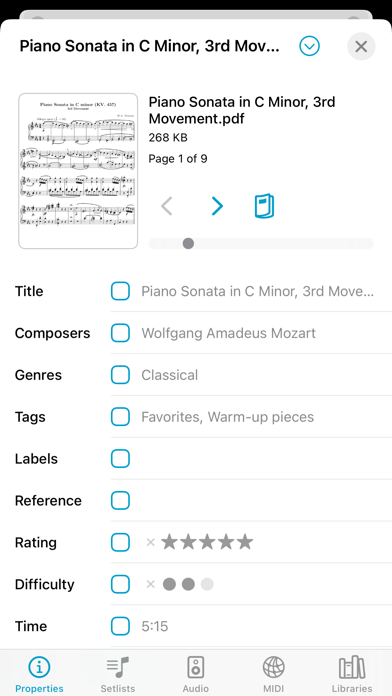
Task: Check the Composers checkbox
Action: [x=120, y=333]
